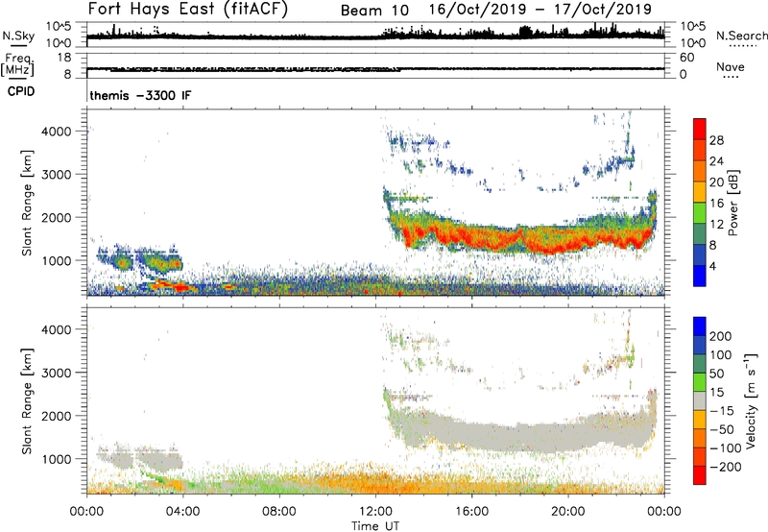
Task: Click the "Power [dB]" colorbar title
Action: tap(733, 203)
